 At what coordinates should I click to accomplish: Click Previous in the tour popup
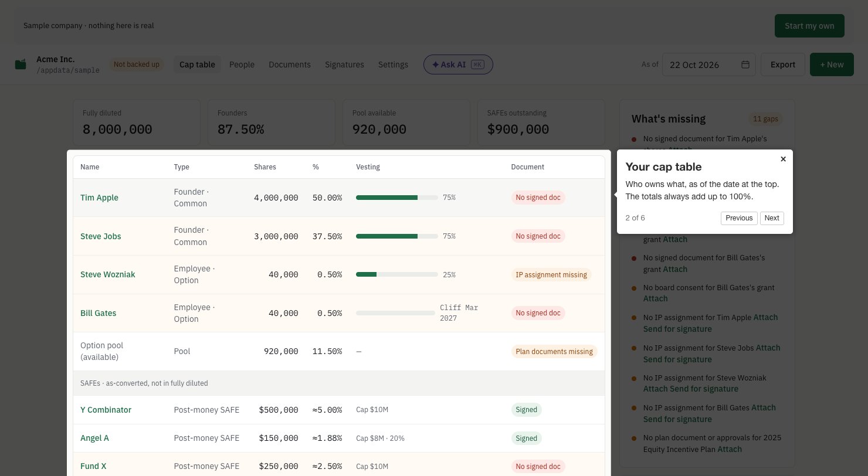(739, 218)
